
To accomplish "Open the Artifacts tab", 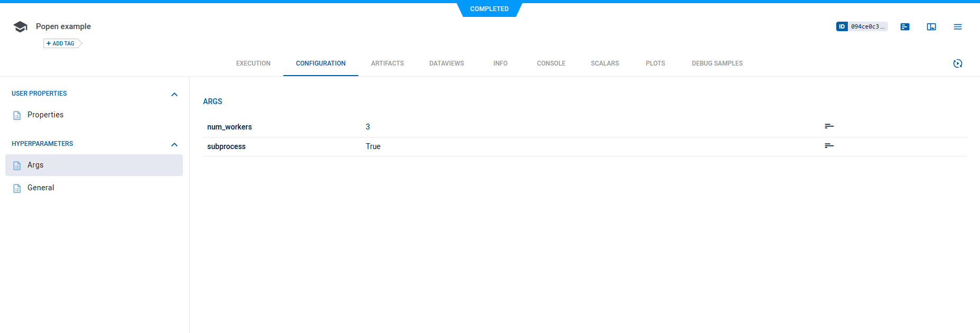I will pyautogui.click(x=387, y=63).
